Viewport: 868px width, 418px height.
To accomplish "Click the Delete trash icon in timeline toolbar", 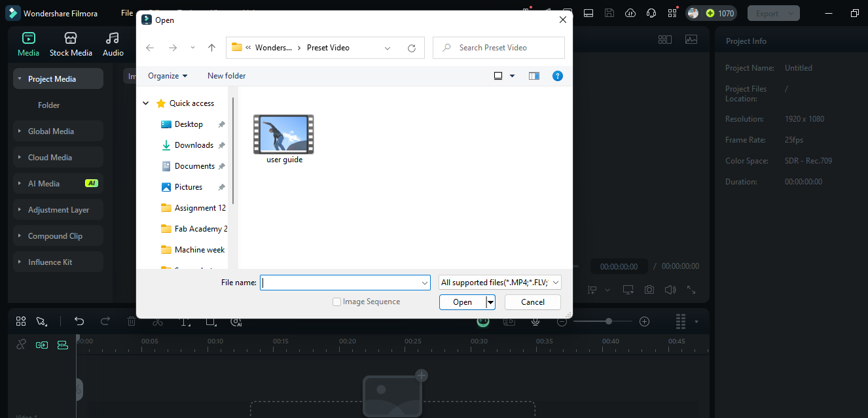I will [132, 321].
